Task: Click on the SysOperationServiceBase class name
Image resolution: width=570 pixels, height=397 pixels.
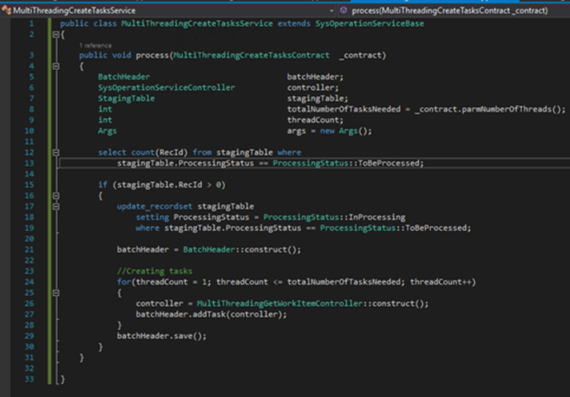Action: click(369, 24)
